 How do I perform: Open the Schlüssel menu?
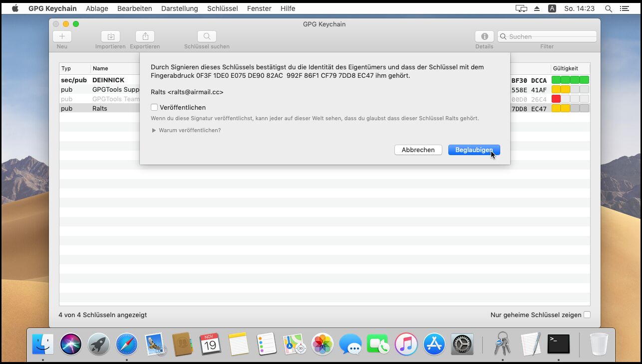pos(222,8)
